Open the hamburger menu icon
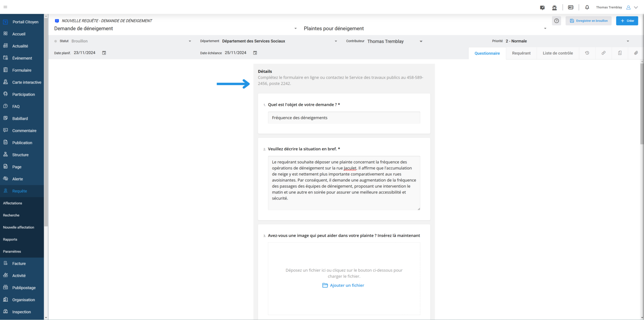The image size is (644, 320). pyautogui.click(x=5, y=7)
